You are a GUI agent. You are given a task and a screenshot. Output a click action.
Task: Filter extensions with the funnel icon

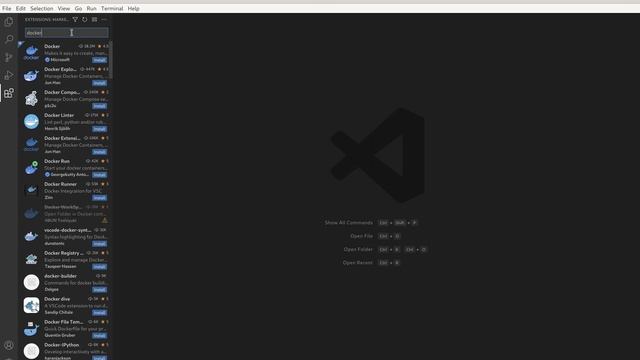75,20
